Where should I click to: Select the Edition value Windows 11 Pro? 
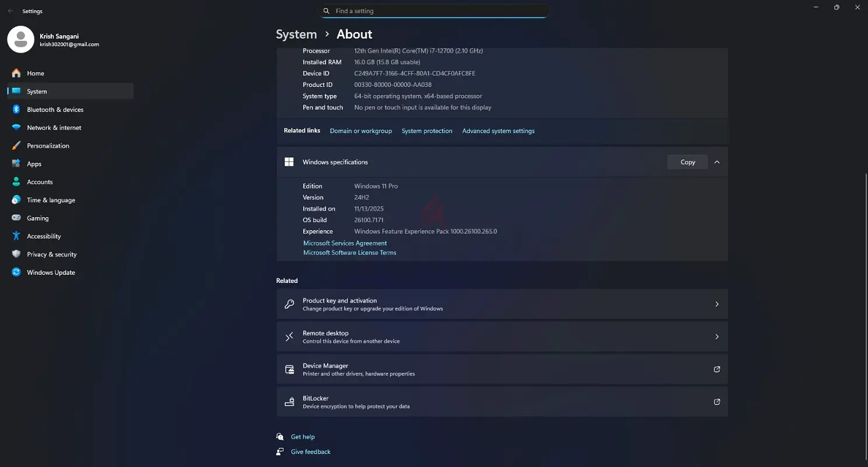click(376, 186)
